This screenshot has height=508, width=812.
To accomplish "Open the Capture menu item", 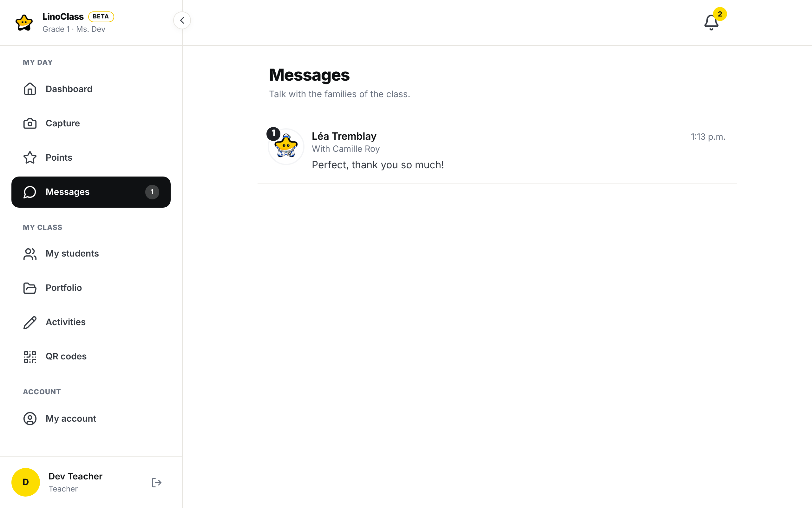I will pos(91,123).
